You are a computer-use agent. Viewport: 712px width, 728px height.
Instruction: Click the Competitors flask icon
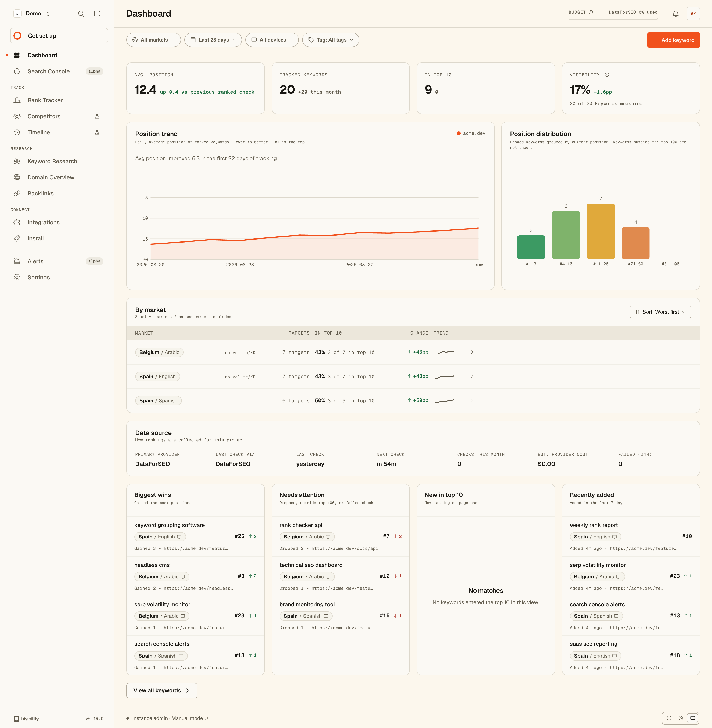(97, 116)
